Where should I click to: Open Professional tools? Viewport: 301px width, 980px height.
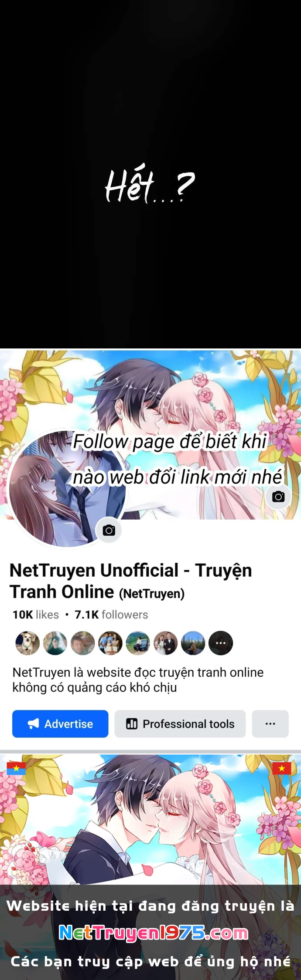coord(180,723)
